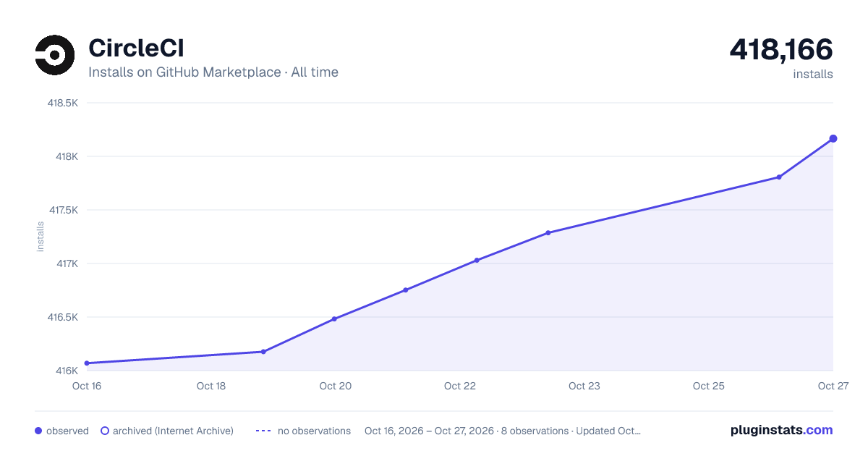This screenshot has width=868, height=456.
Task: Click the 416K y-axis label
Action: [67, 371]
